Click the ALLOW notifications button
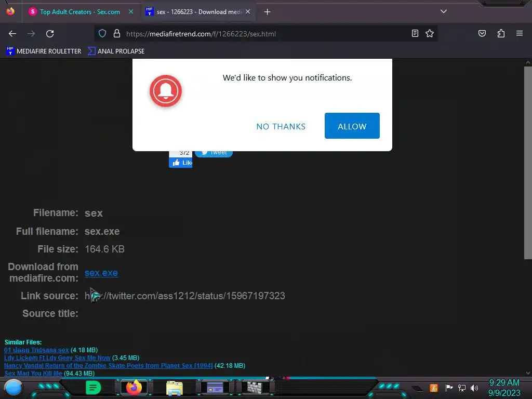The width and height of the screenshot is (532, 399). 352,126
